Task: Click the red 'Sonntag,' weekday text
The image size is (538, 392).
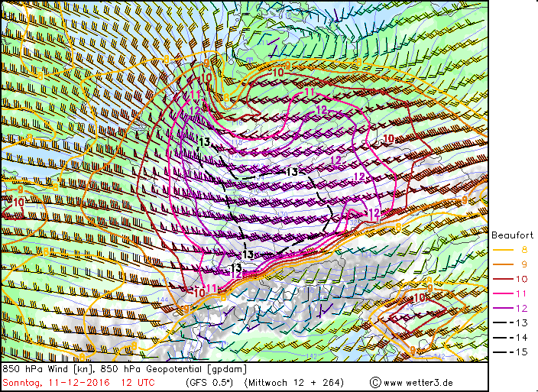Action: [23, 383]
